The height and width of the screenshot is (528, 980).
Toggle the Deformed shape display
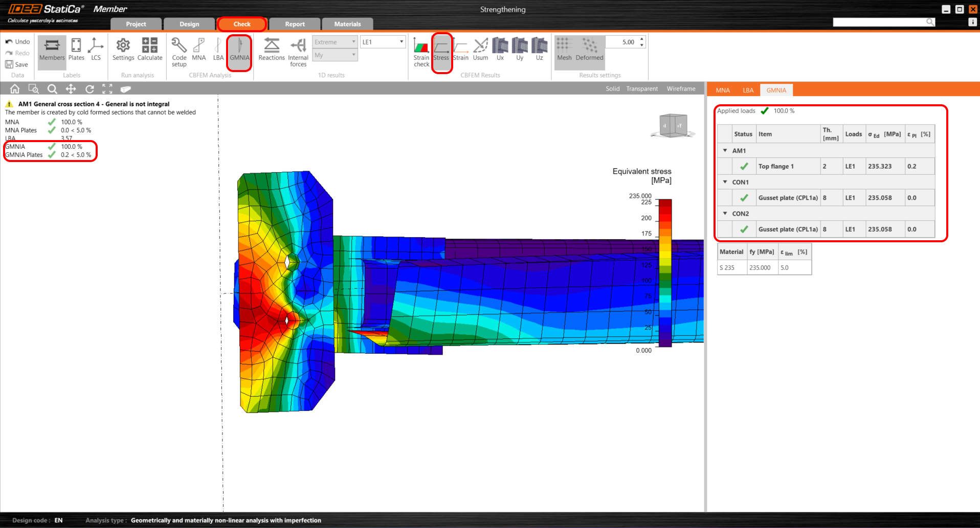pyautogui.click(x=589, y=50)
